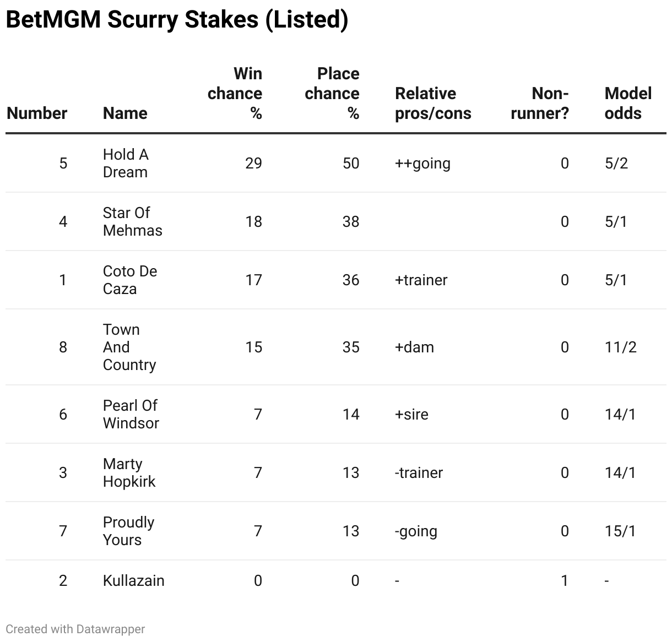Click the +trainer pros/cons cell
The width and height of the screenshot is (672, 642).
click(421, 280)
